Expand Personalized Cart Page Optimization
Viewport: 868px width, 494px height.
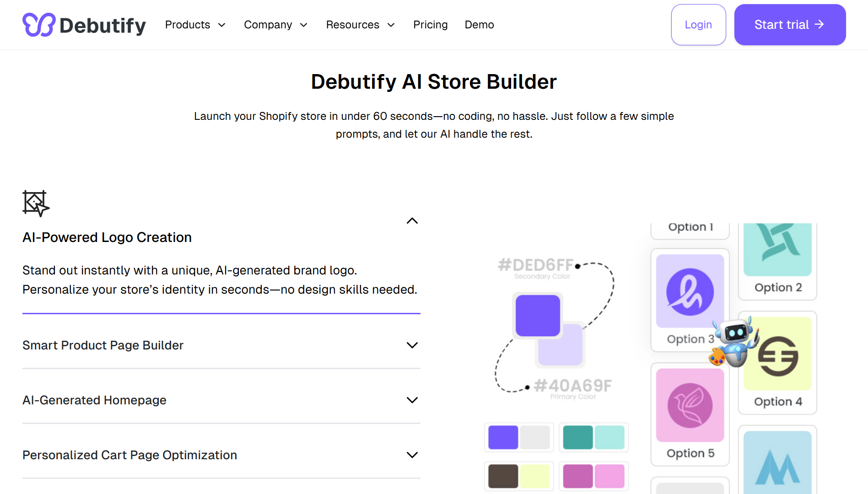412,455
